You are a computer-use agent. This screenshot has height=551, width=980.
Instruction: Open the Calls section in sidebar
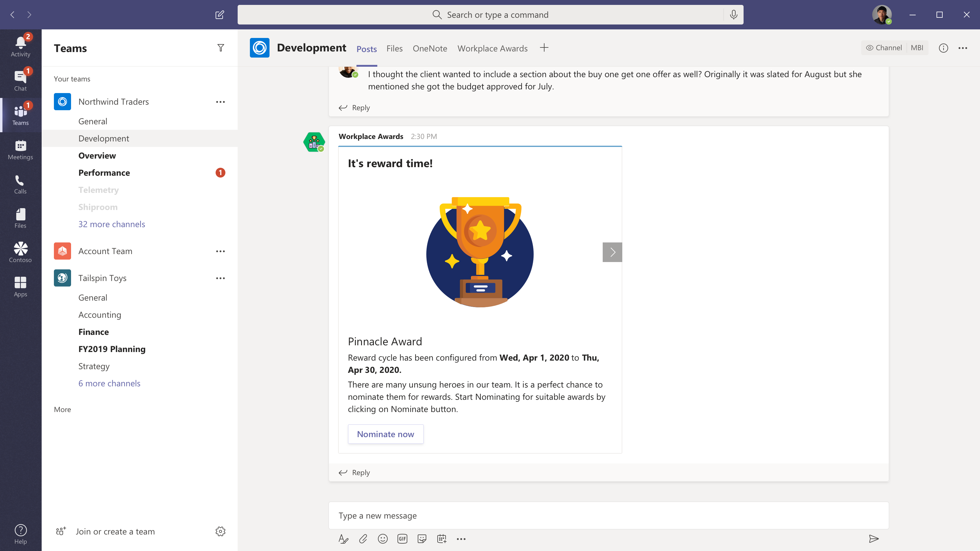point(20,184)
